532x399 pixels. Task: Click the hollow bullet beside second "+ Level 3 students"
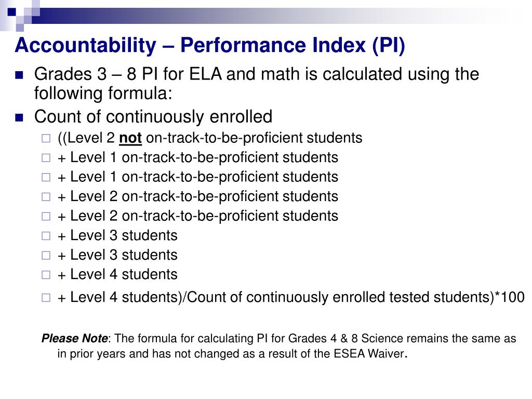[46, 256]
